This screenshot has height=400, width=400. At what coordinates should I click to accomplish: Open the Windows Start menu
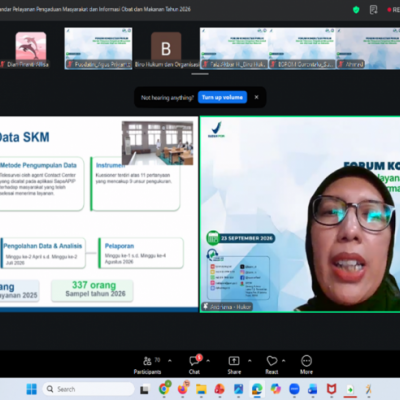pos(32,389)
